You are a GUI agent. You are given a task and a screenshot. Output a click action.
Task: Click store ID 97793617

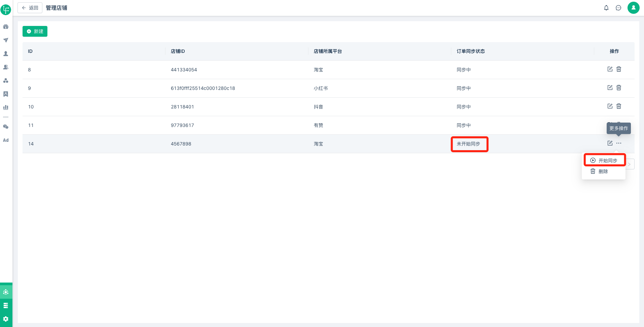[x=182, y=125]
